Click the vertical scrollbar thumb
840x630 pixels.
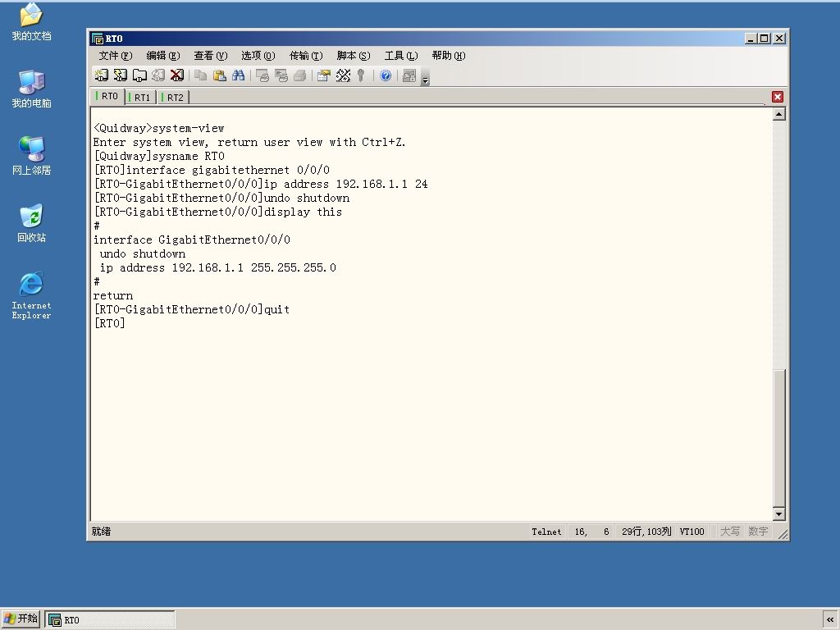tap(779, 438)
